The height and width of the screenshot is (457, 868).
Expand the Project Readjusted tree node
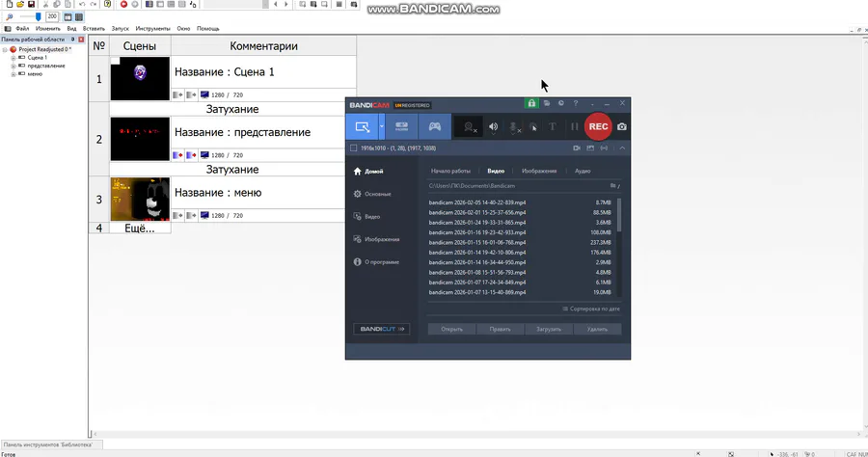5,49
